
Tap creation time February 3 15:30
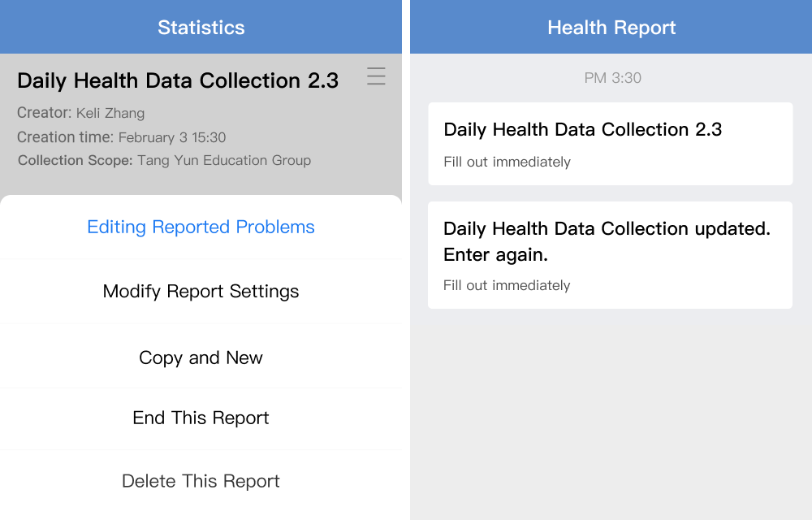click(172, 137)
